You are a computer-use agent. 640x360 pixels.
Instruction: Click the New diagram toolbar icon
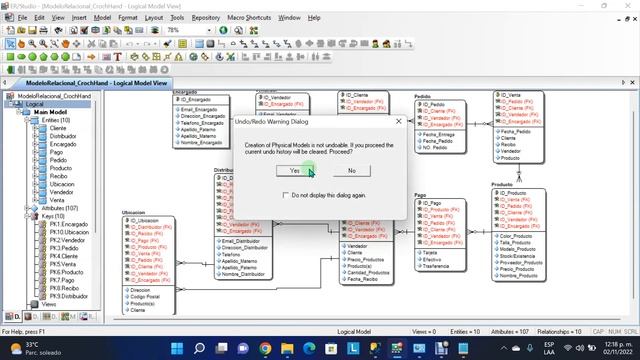10,30
